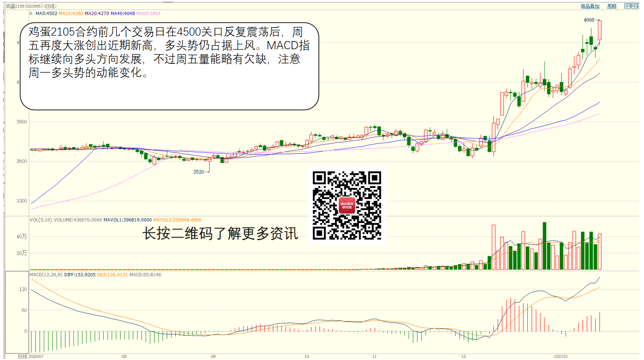
Task: Click the MACD(12,26,9) indicator title
Action: click(46, 274)
